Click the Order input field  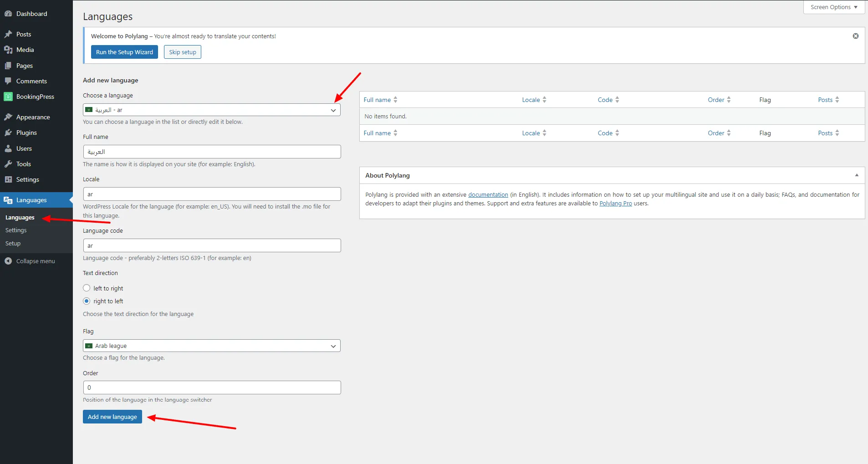tap(212, 388)
